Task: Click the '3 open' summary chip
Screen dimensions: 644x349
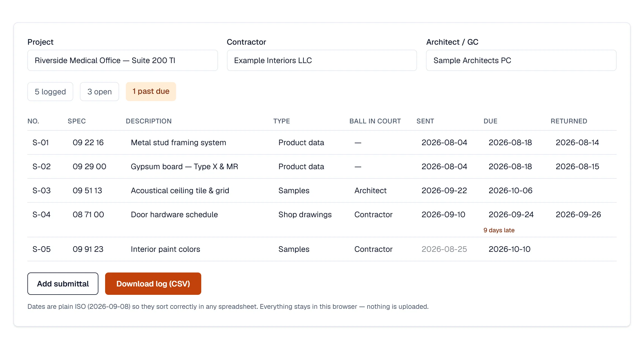Action: click(x=100, y=92)
